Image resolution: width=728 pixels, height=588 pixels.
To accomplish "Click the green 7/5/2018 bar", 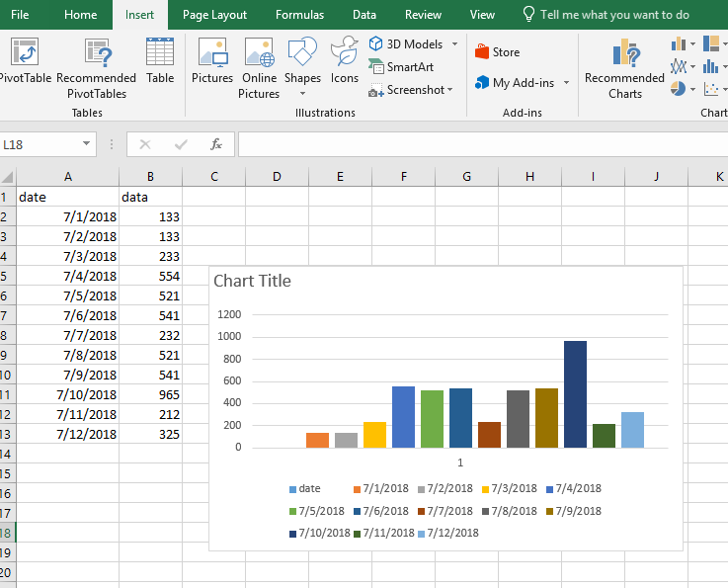I will coord(432,419).
